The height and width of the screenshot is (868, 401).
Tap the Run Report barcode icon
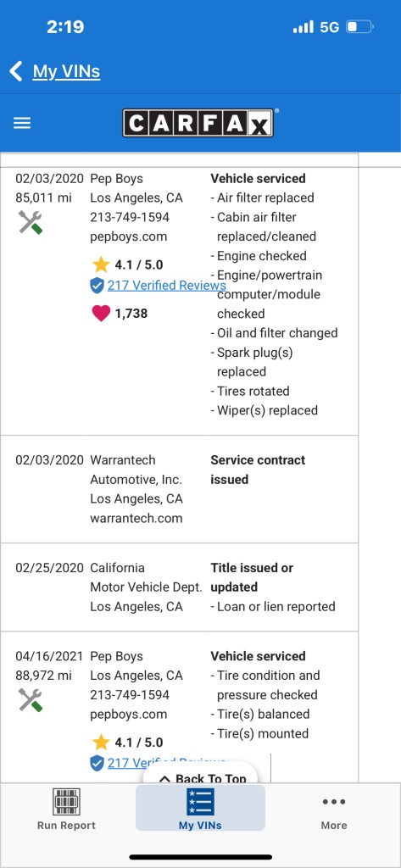click(x=66, y=802)
